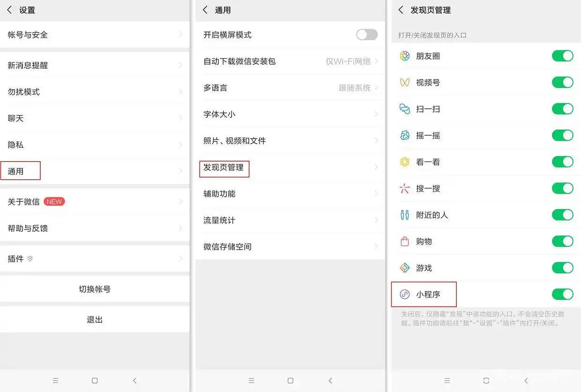This screenshot has width=581, height=392.
Task: Tap the shield icon next to 插件
Action: click(30, 259)
